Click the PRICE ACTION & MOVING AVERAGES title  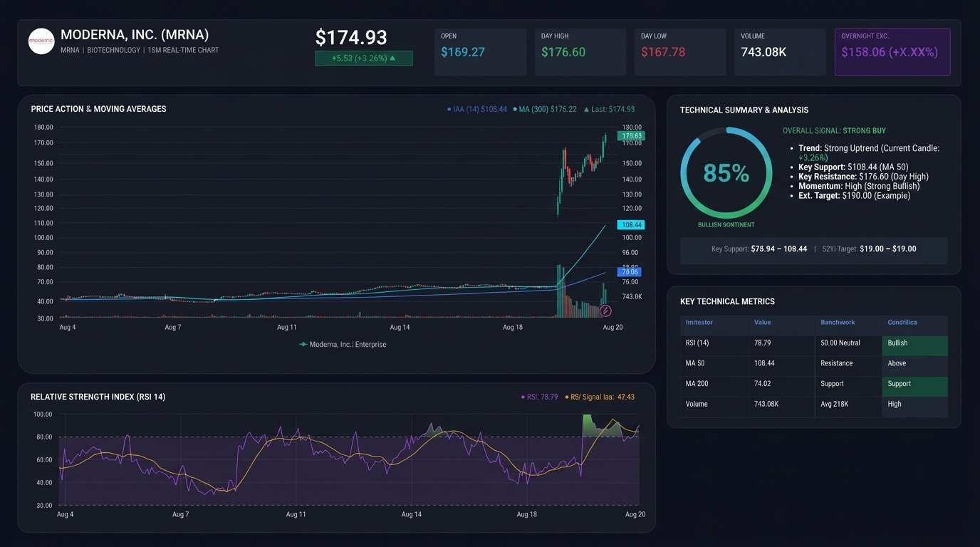click(x=99, y=109)
